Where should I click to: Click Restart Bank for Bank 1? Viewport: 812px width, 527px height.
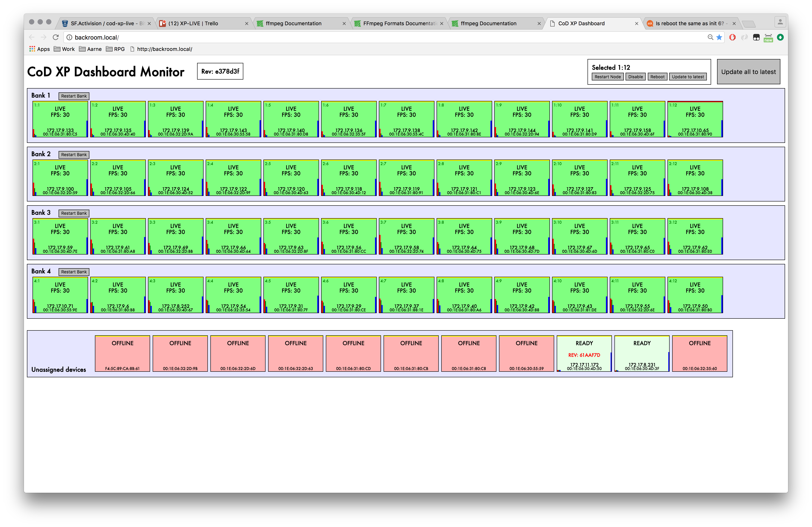[x=74, y=96]
